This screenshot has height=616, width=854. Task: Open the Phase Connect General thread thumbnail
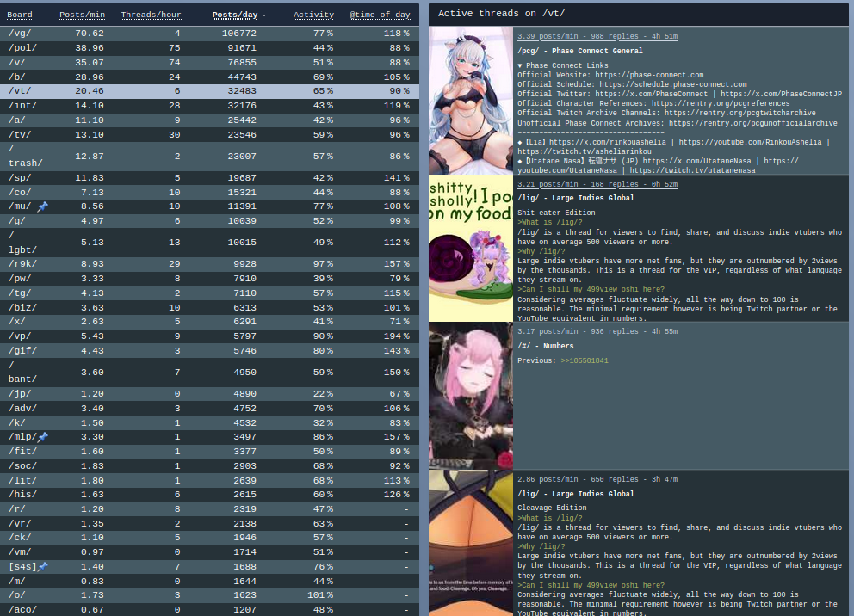pyautogui.click(x=471, y=101)
